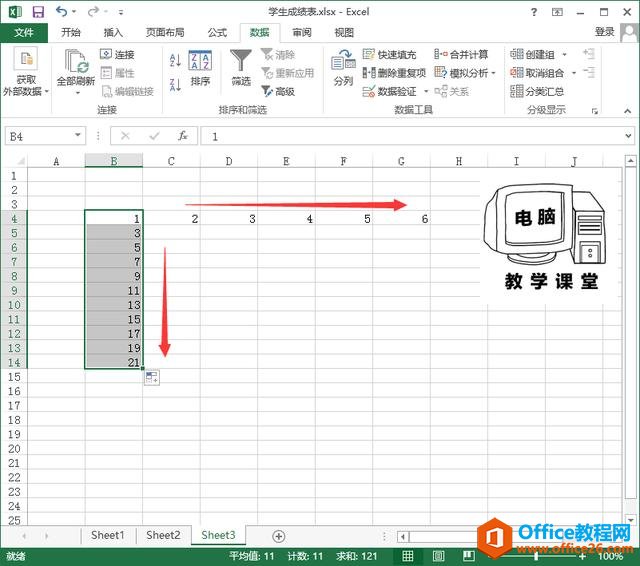
Task: Click Ungroup (取消组合) button
Action: coord(537,73)
